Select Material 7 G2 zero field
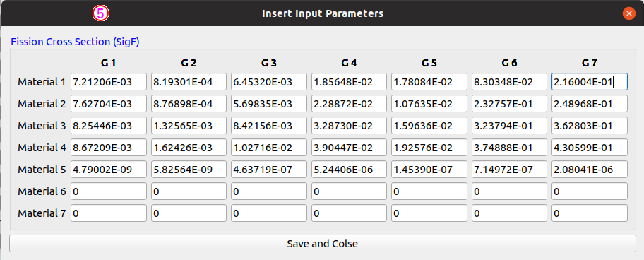This screenshot has height=260, width=644. pyautogui.click(x=189, y=213)
